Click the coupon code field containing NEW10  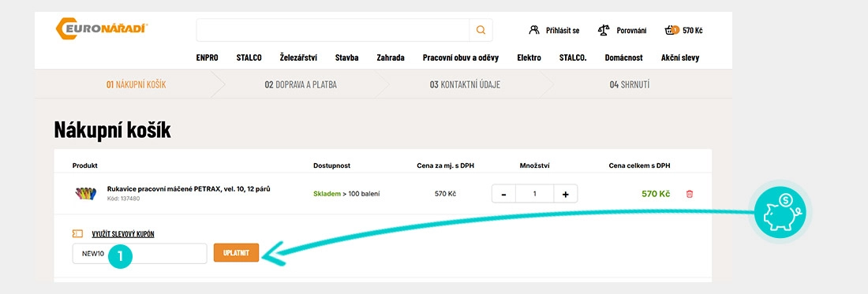[140, 253]
